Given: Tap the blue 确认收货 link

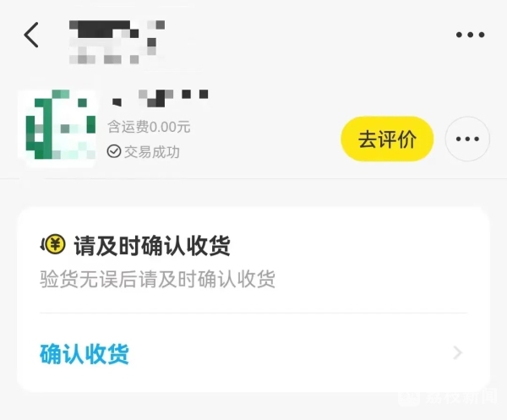Looking at the screenshot, I should point(84,354).
